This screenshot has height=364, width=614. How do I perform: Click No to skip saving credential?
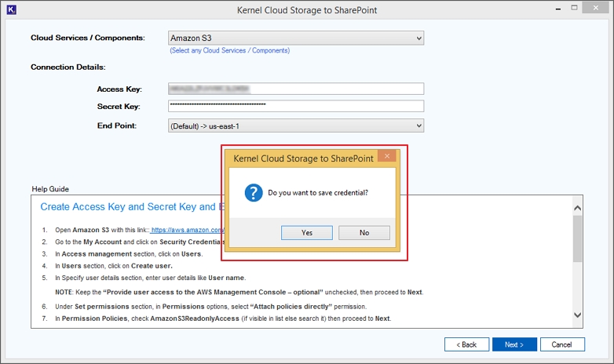364,232
